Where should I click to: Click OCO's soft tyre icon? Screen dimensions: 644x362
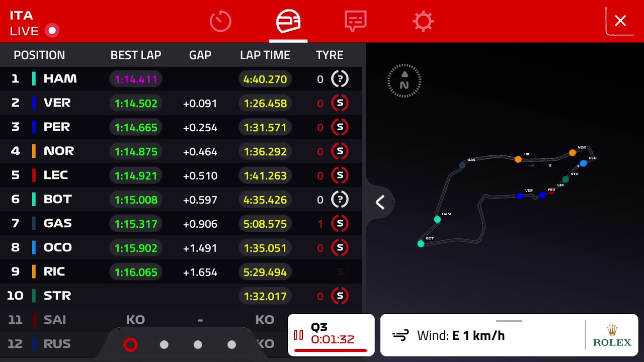340,248
